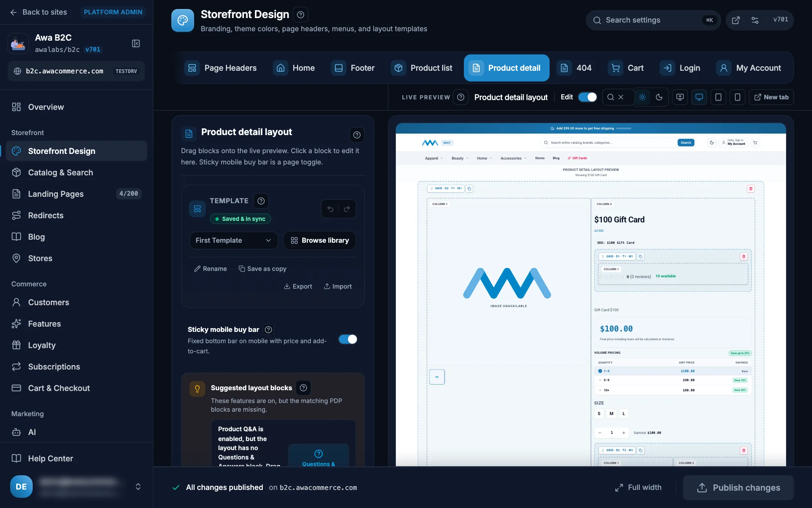Click Back to sites link
Screen dimensions: 812x508
pos(39,12)
